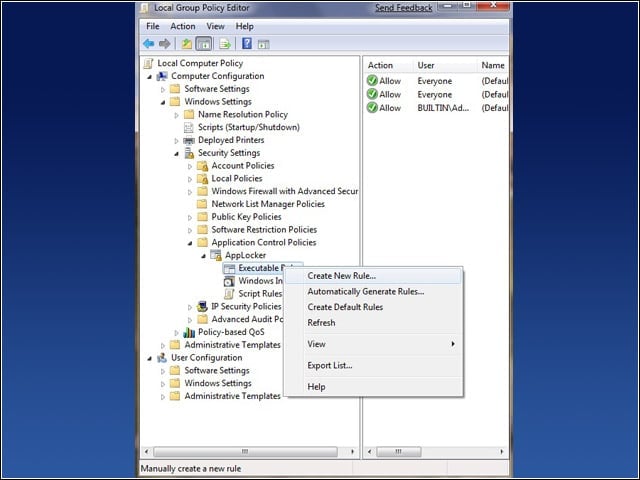
Task: Click the Up one level toolbar icon
Action: [187, 44]
